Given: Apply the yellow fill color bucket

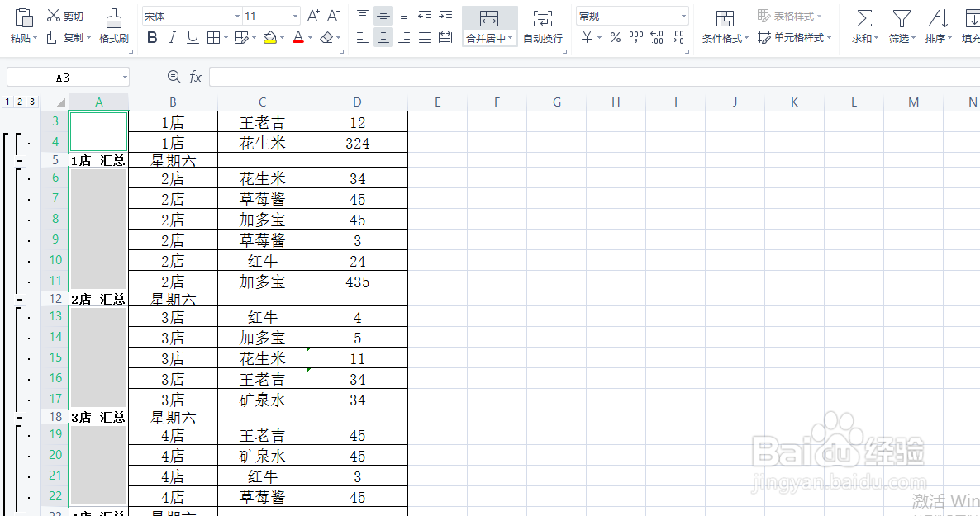Looking at the screenshot, I should pos(270,37).
